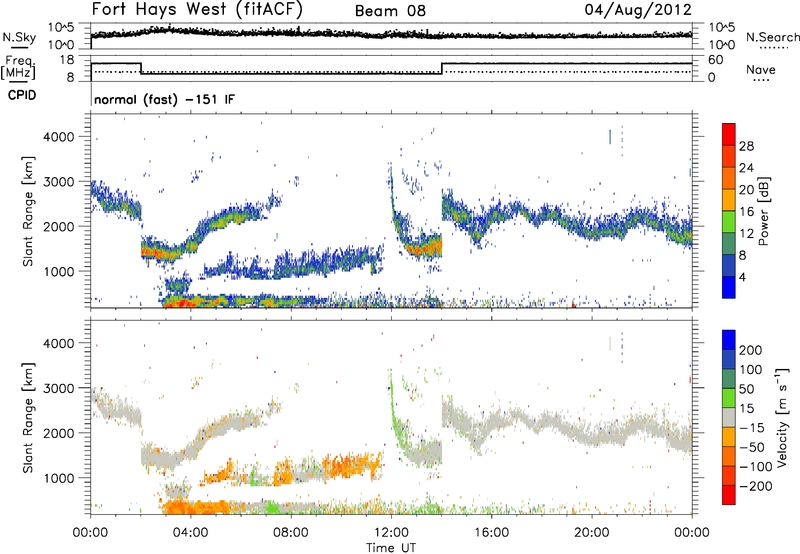Click the red bottom of velocity color bar
The height and width of the screenshot is (554, 800).
729,495
